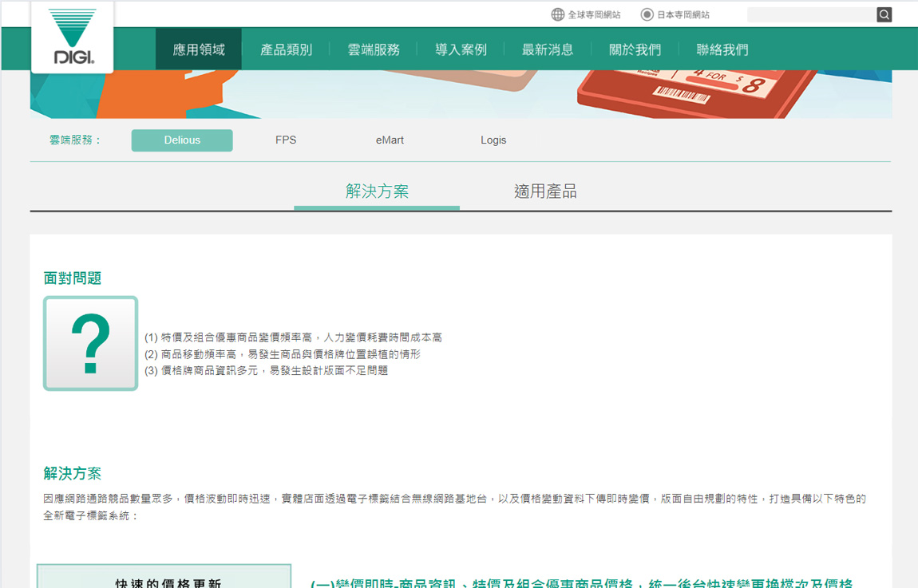Viewport: 918px width, 588px height.
Task: Select the eMart cloud service
Action: point(390,140)
